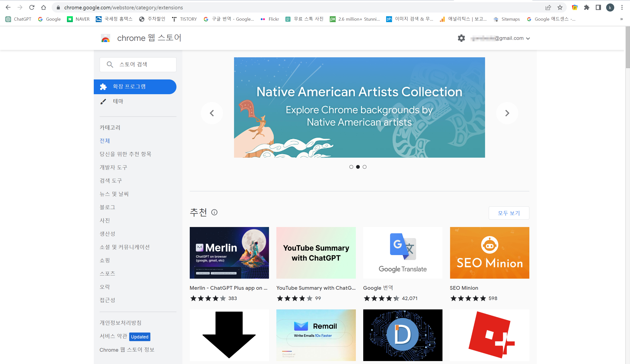The width and height of the screenshot is (630, 364).
Task: Bookmark this page with the star icon
Action: (560, 7)
